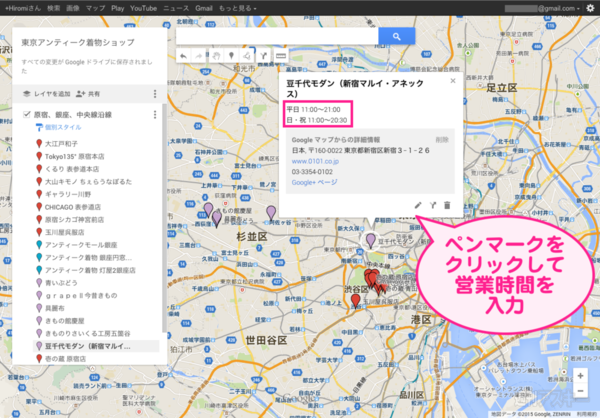
Task: Click the purple pin icon beside 青いぶどう
Action: click(39, 283)
